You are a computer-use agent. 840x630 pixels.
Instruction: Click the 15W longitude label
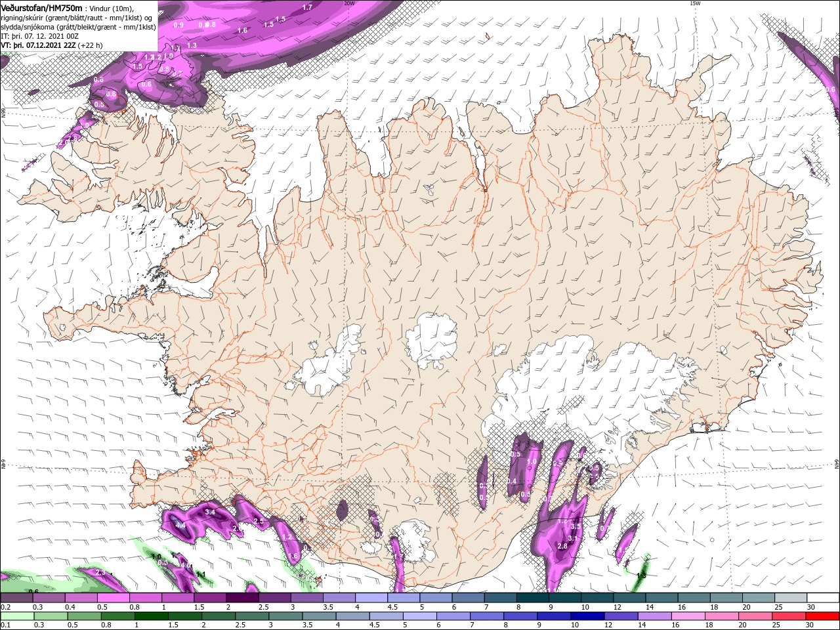(x=695, y=3)
